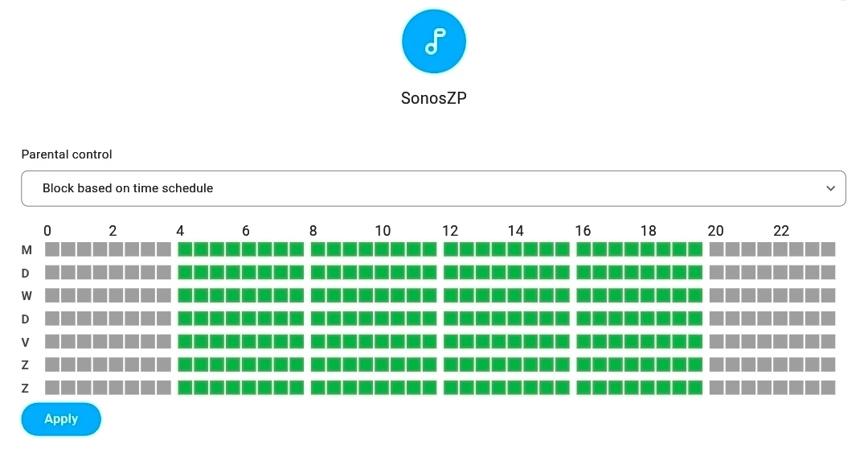The width and height of the screenshot is (868, 461).
Task: Toggle W row's first green cell at hour 4
Action: [x=185, y=295]
